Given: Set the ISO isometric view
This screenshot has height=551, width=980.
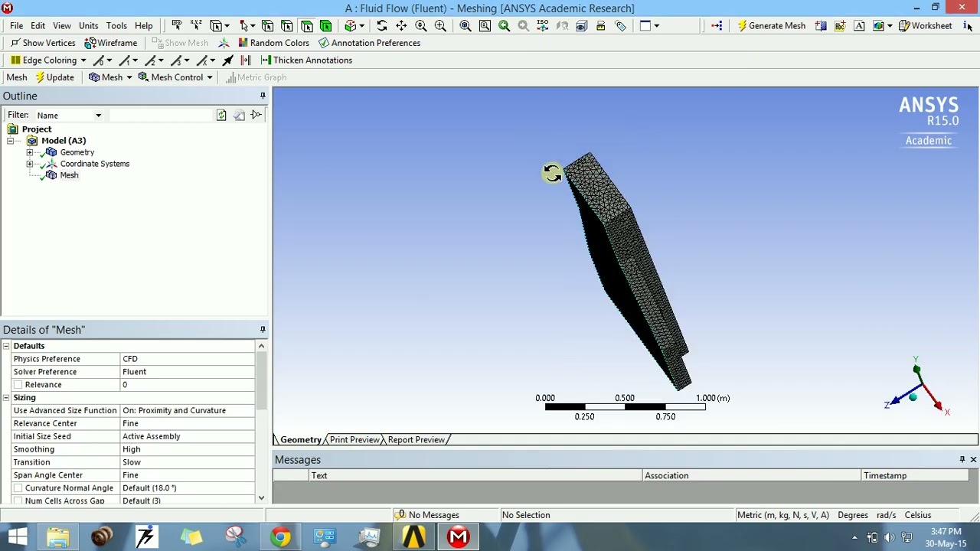Looking at the screenshot, I should click(x=542, y=25).
